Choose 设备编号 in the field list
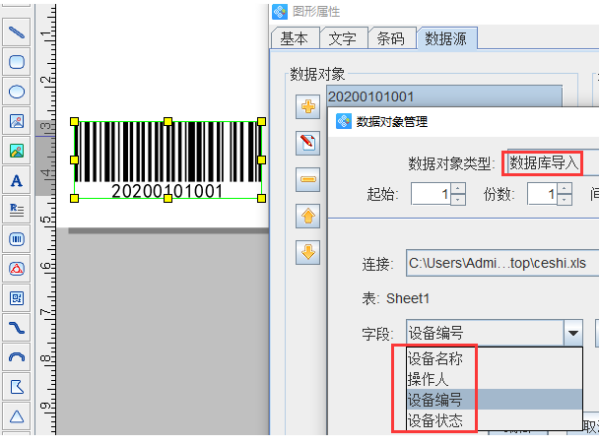This screenshot has height=444, width=600. click(x=494, y=400)
